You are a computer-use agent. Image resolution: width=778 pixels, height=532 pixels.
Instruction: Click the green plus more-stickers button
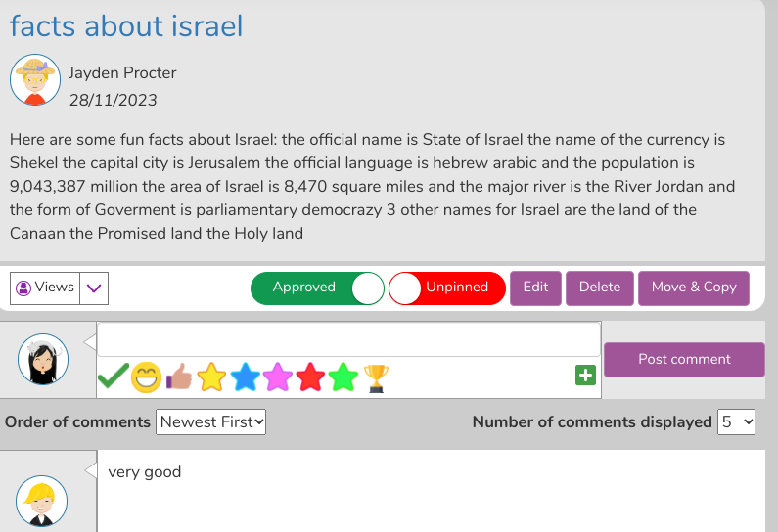click(585, 376)
